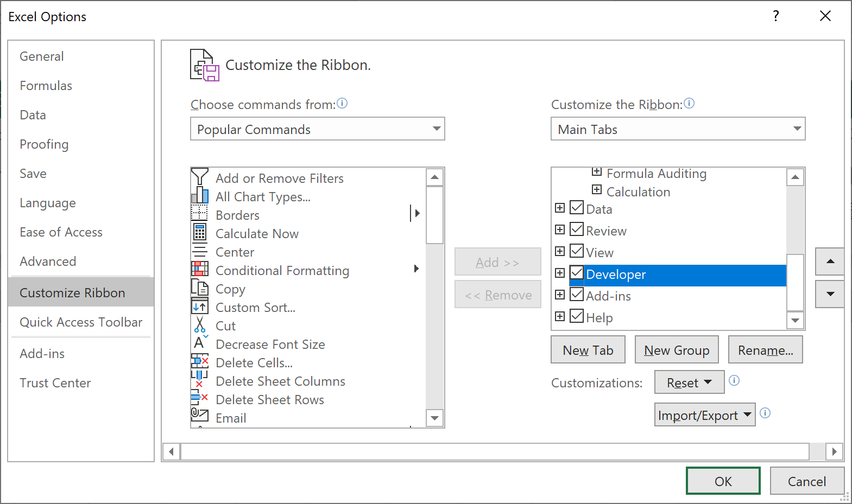Click the Add or Remove Filters funnel icon
The image size is (852, 504).
coord(199,177)
